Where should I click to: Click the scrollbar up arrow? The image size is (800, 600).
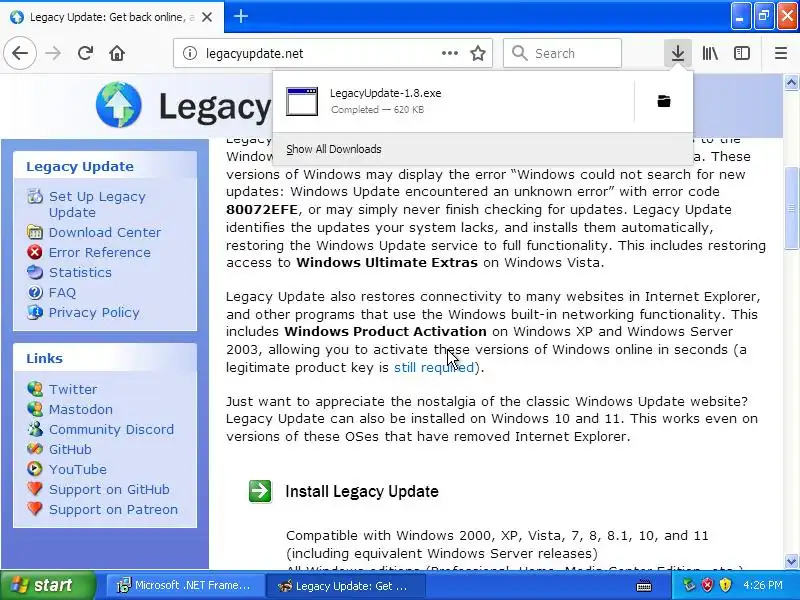pyautogui.click(x=791, y=82)
